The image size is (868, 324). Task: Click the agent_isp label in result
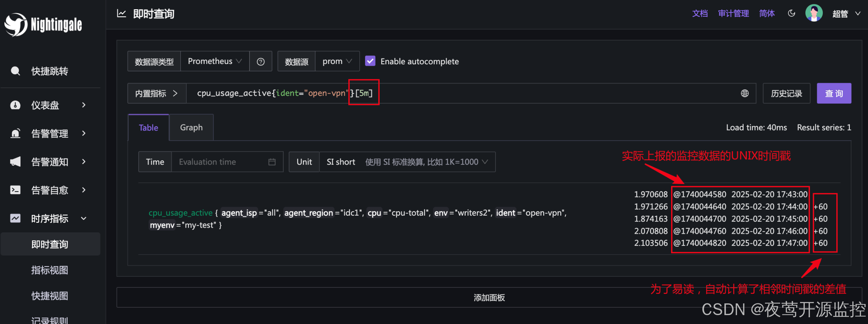tap(239, 213)
